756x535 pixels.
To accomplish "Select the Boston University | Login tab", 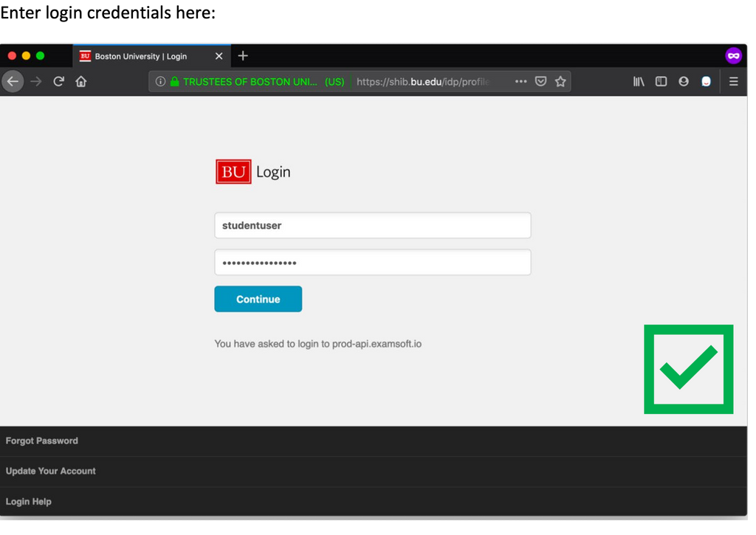I will coord(152,56).
